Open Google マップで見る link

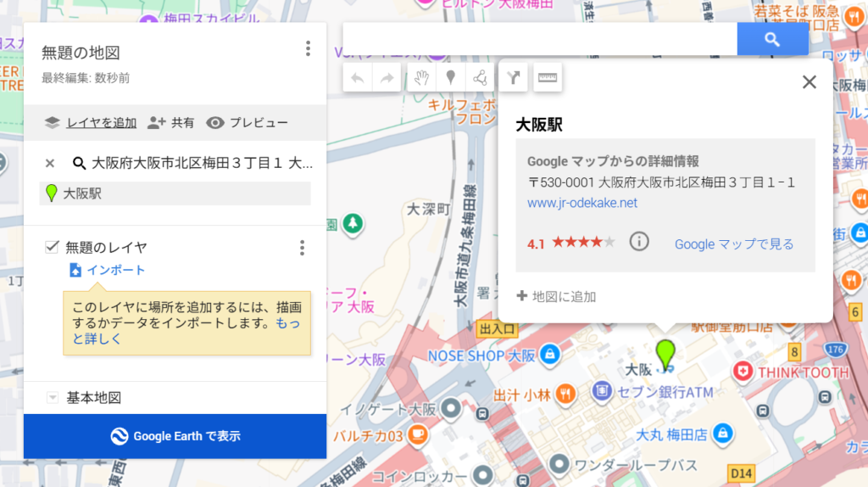click(x=734, y=243)
